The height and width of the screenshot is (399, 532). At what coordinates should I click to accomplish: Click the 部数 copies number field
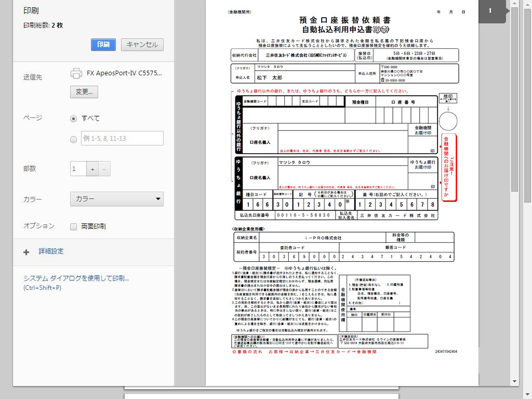[78, 169]
